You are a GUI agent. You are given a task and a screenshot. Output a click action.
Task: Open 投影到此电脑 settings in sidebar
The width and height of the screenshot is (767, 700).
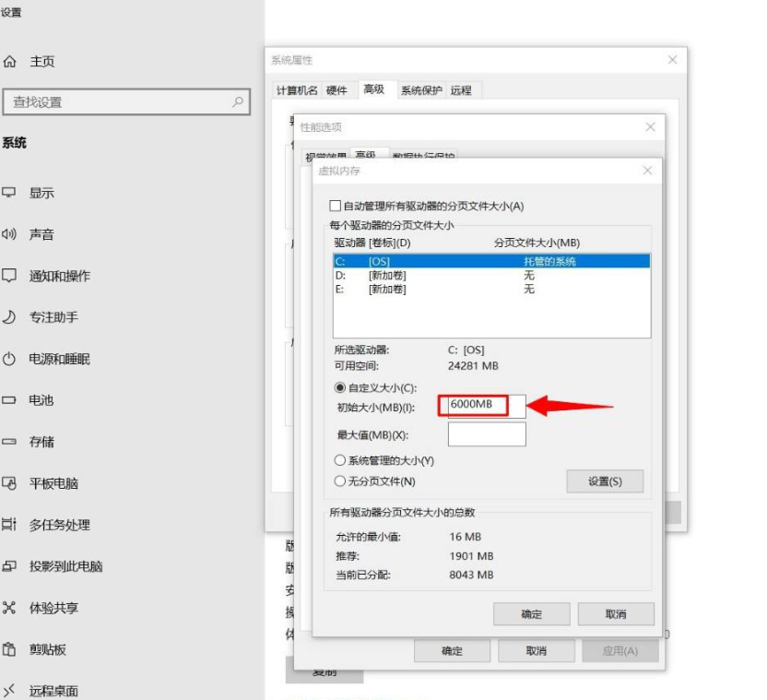[66, 566]
